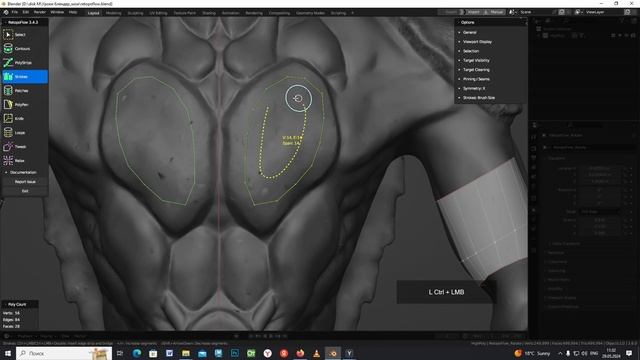The height and width of the screenshot is (360, 640).
Task: Click the taskbar clock and date
Action: coord(611,353)
